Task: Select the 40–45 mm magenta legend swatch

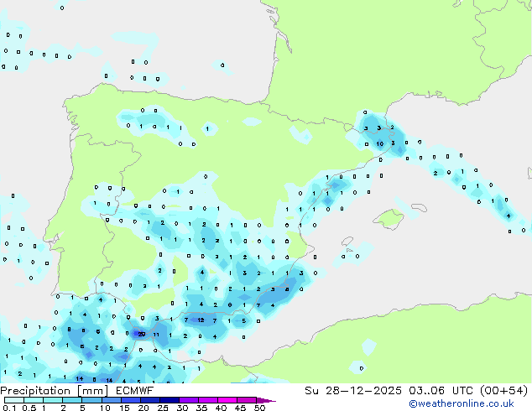Action: 227,400
